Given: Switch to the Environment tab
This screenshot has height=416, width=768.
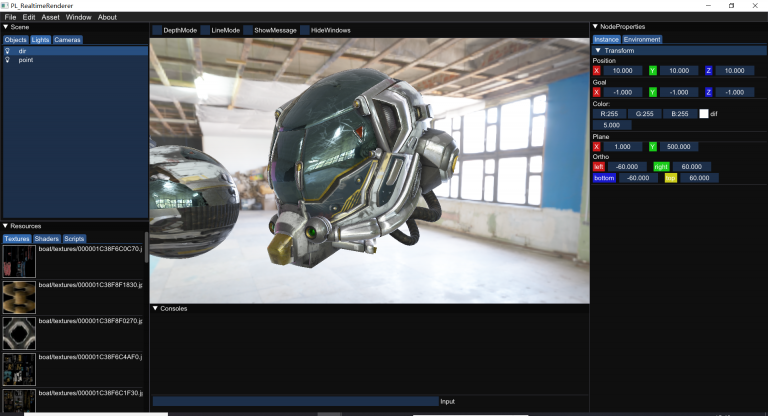Looking at the screenshot, I should [x=642, y=39].
